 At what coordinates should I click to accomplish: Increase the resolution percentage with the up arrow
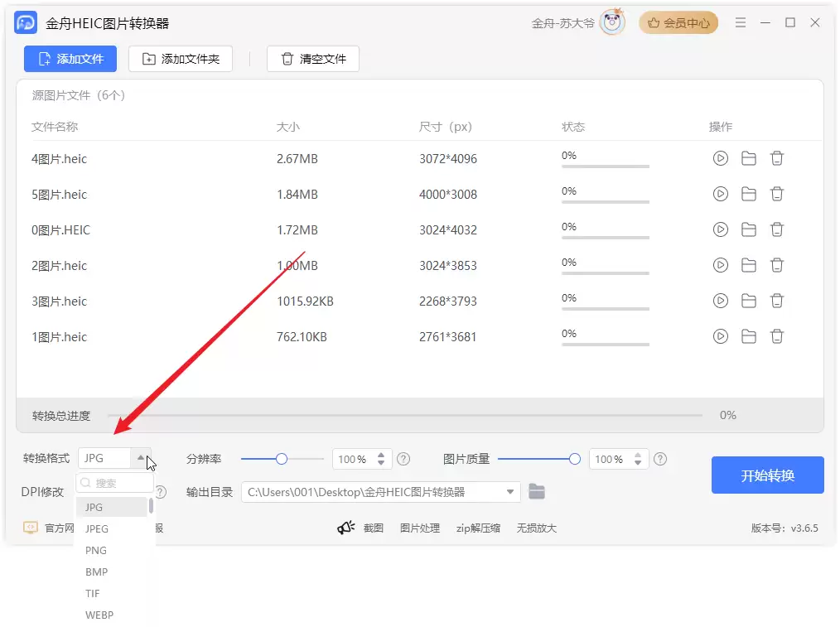[x=381, y=455]
